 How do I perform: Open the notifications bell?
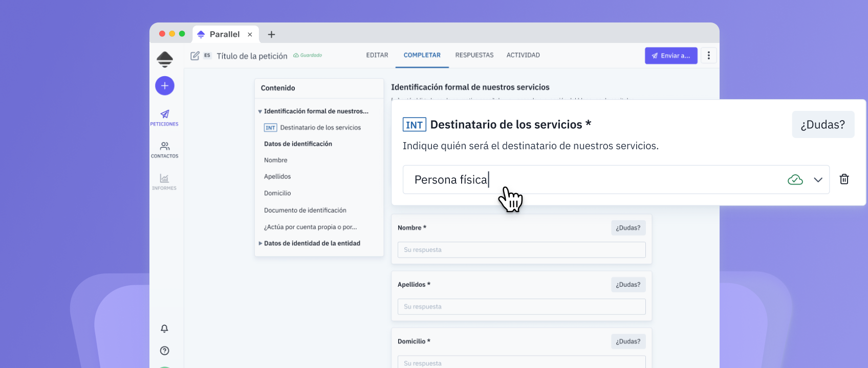pyautogui.click(x=164, y=329)
